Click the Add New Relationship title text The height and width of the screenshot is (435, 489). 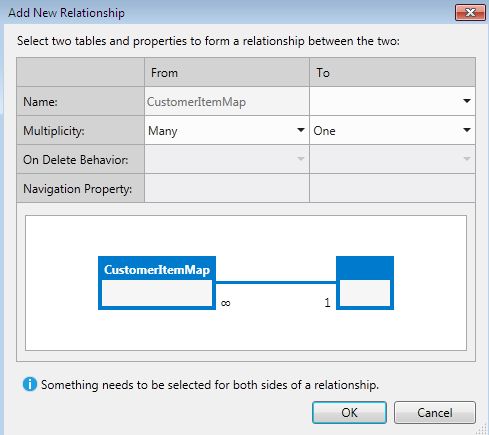66,13
